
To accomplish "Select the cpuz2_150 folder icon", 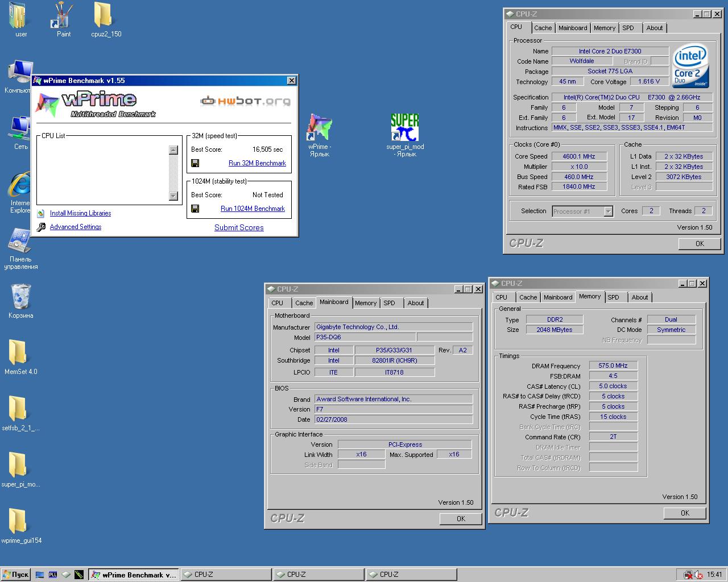I will [104, 15].
